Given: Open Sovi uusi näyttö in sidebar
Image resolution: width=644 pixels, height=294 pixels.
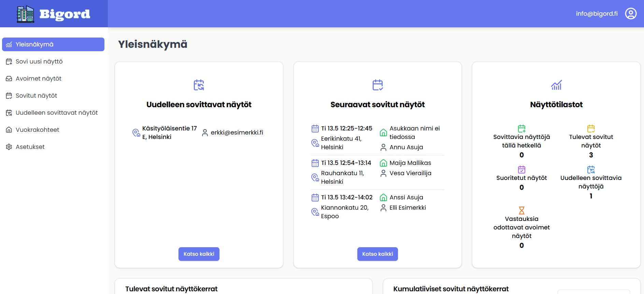Looking at the screenshot, I should 39,61.
